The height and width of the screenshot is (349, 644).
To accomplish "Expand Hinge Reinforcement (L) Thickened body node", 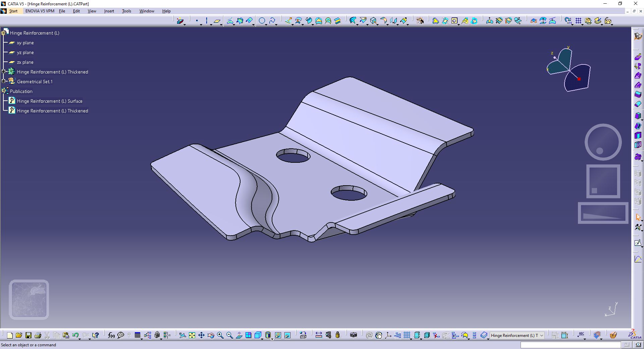I will point(4,71).
